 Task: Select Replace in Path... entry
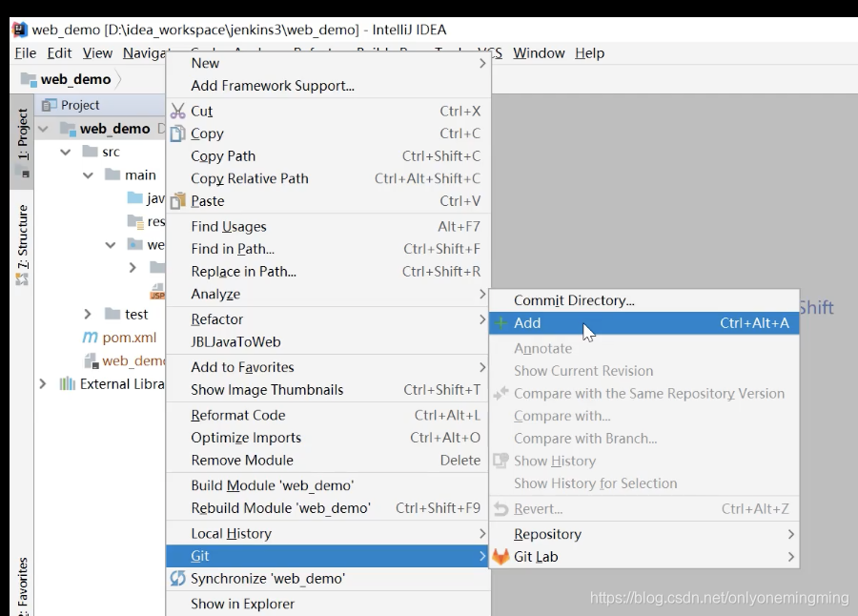tap(328, 272)
